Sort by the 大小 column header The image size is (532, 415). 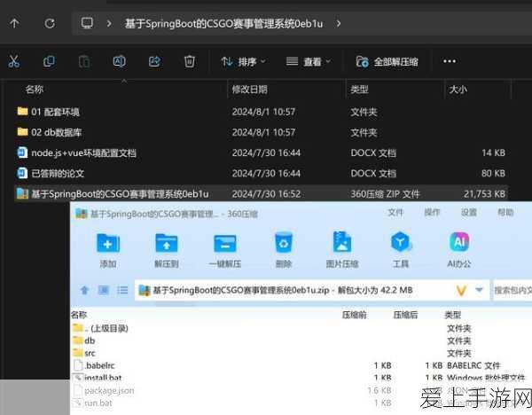[x=458, y=90]
